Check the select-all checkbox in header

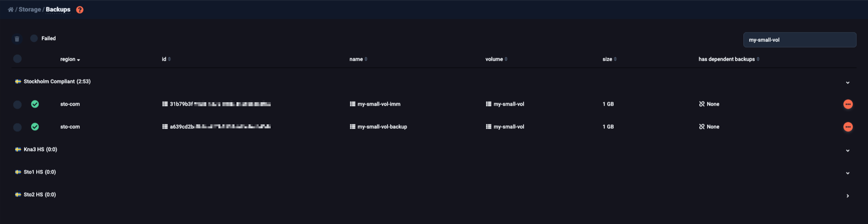17,59
